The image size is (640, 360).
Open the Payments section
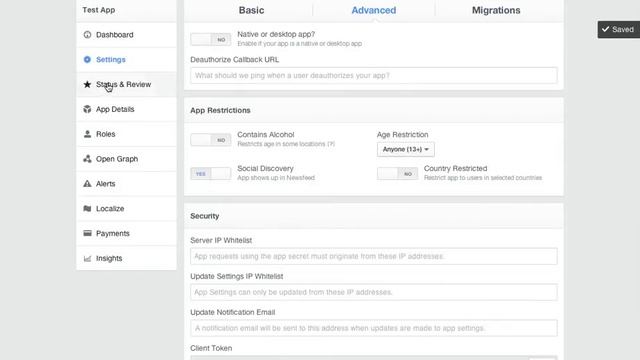pos(127,233)
